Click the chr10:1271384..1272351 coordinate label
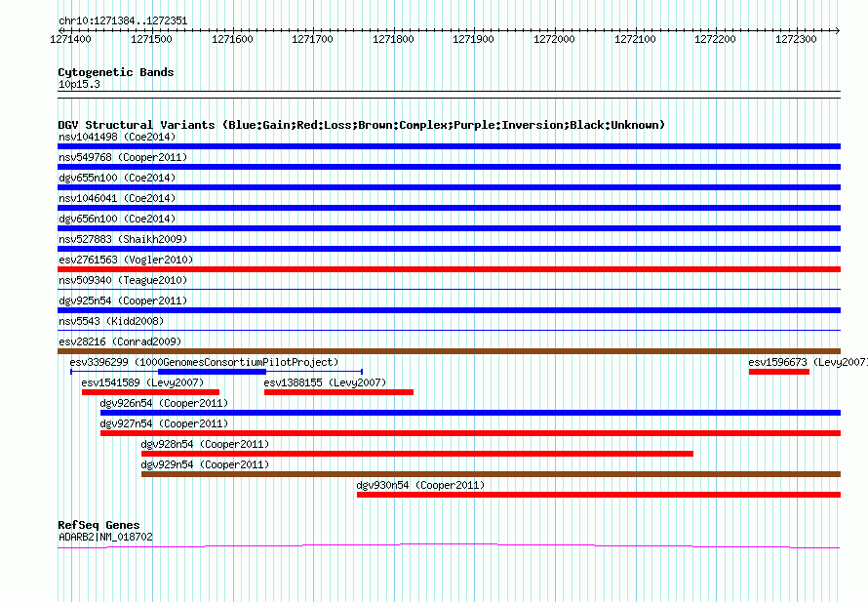The image size is (868, 602). 123,21
